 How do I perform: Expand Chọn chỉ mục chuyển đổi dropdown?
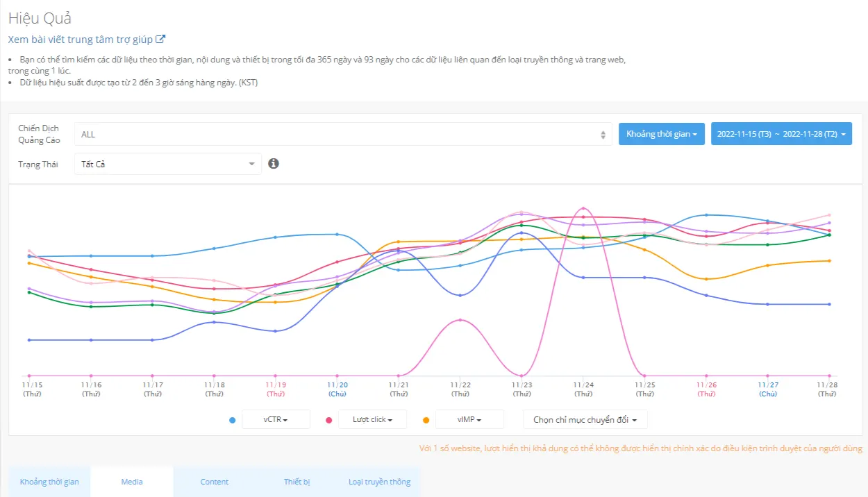click(585, 420)
